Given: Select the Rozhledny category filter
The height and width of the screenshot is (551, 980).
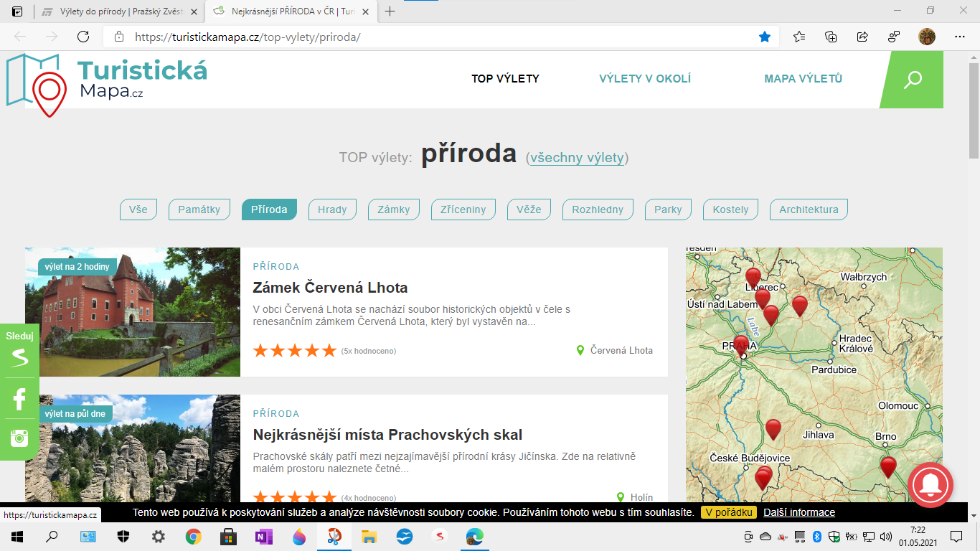Looking at the screenshot, I should [598, 209].
